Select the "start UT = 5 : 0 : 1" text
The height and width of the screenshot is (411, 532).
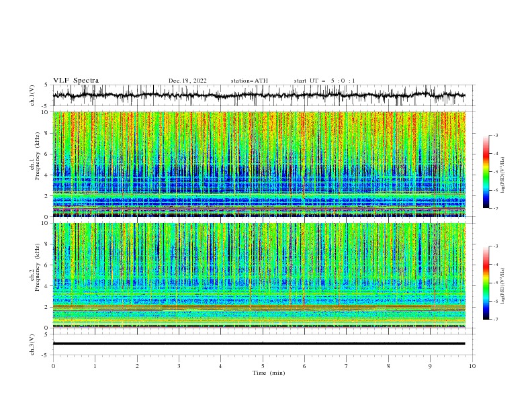click(x=324, y=81)
